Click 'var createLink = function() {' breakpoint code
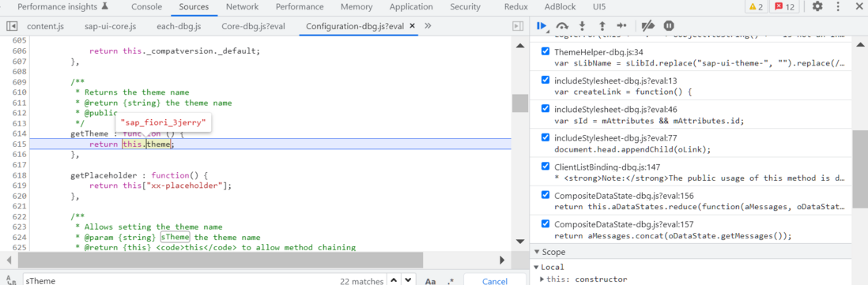The image size is (868, 285). (623, 92)
